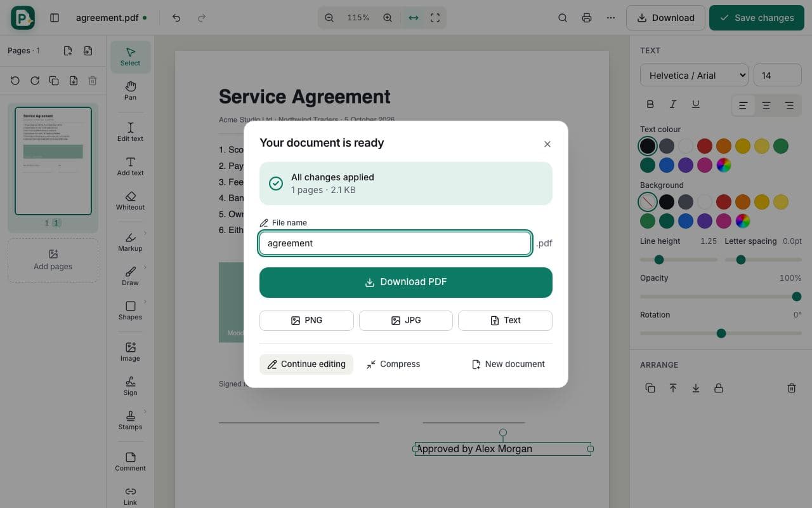This screenshot has width=812, height=508.
Task: Click the Download button in top bar
Action: (x=665, y=18)
